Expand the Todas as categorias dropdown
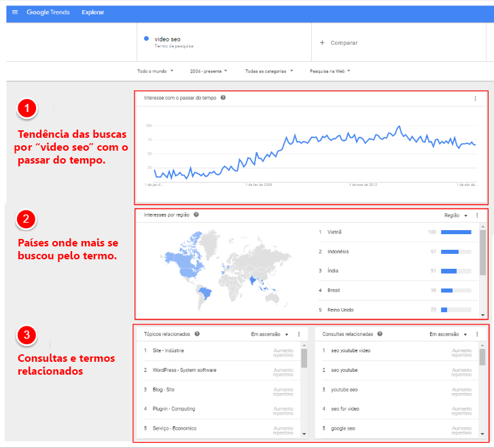Image resolution: width=494 pixels, height=448 pixels. (x=269, y=71)
